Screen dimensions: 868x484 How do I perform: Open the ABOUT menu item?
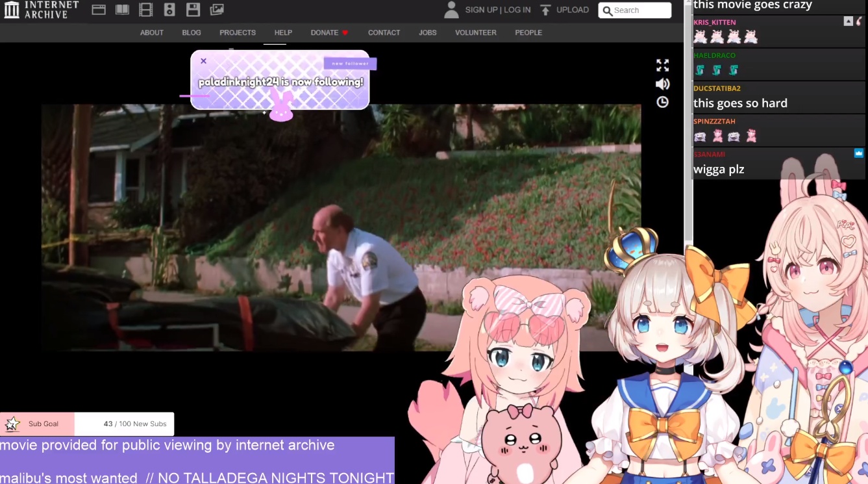tap(152, 32)
